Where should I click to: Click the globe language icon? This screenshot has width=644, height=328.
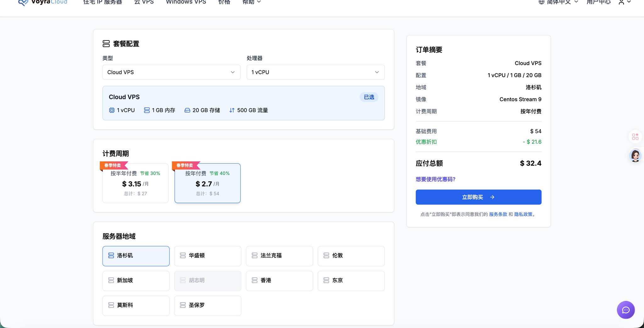click(x=541, y=2)
